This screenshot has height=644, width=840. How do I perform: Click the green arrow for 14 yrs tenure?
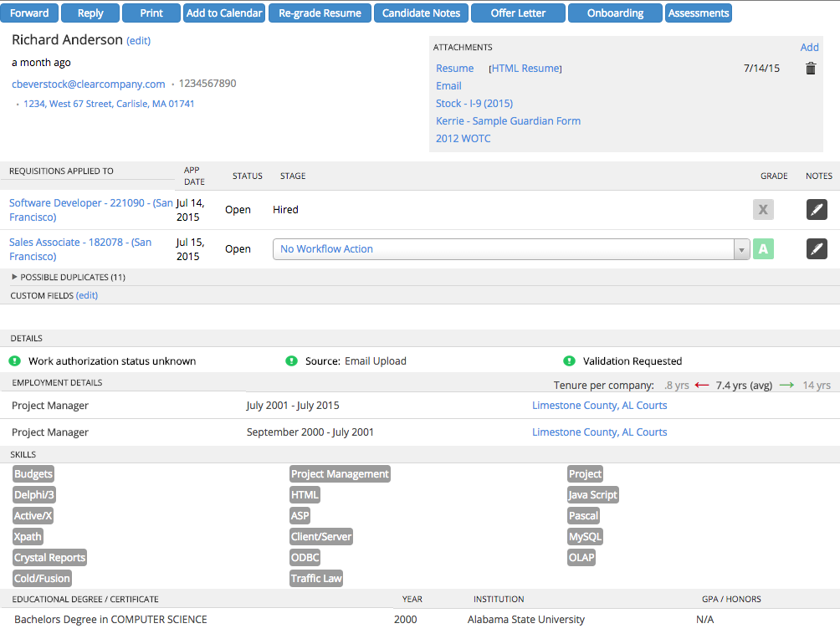point(790,385)
